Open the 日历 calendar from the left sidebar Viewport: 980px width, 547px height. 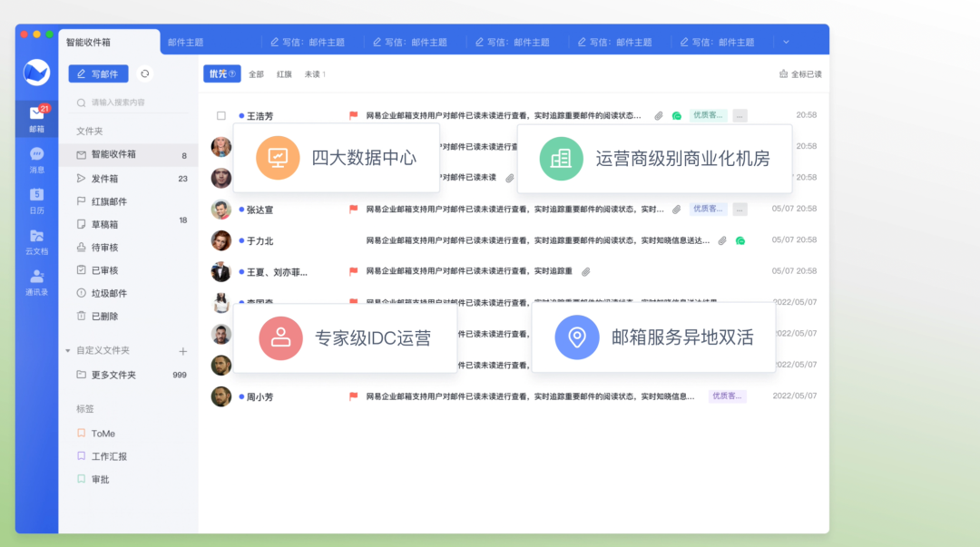[35, 201]
